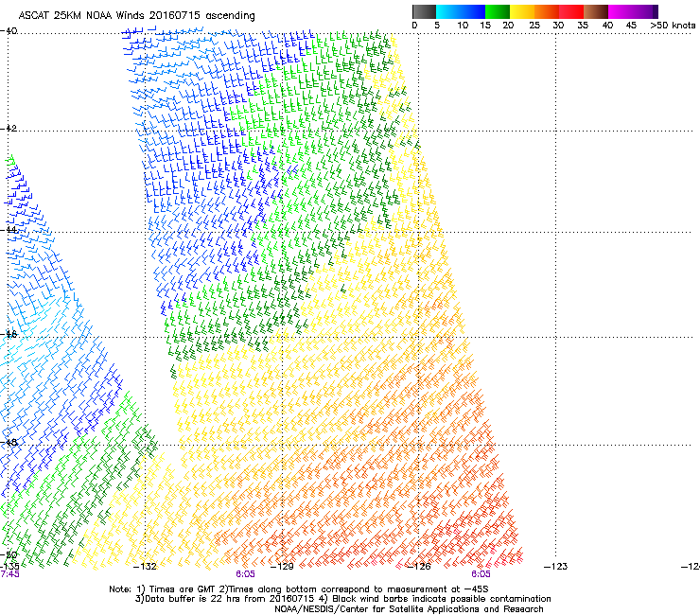This screenshot has height=615, width=700.
Task: Click the orange 25-30 knots legend segment
Action: 547,11
